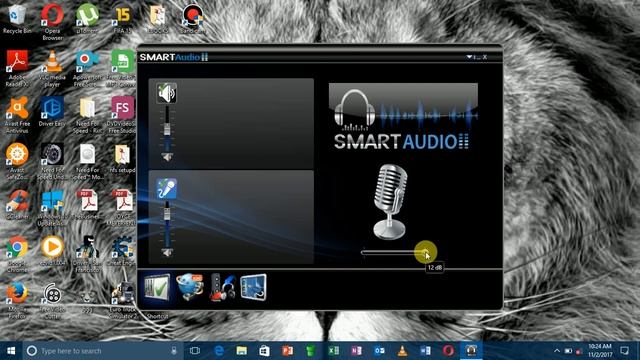
Task: Open Word from the taskbar
Action: (425, 351)
